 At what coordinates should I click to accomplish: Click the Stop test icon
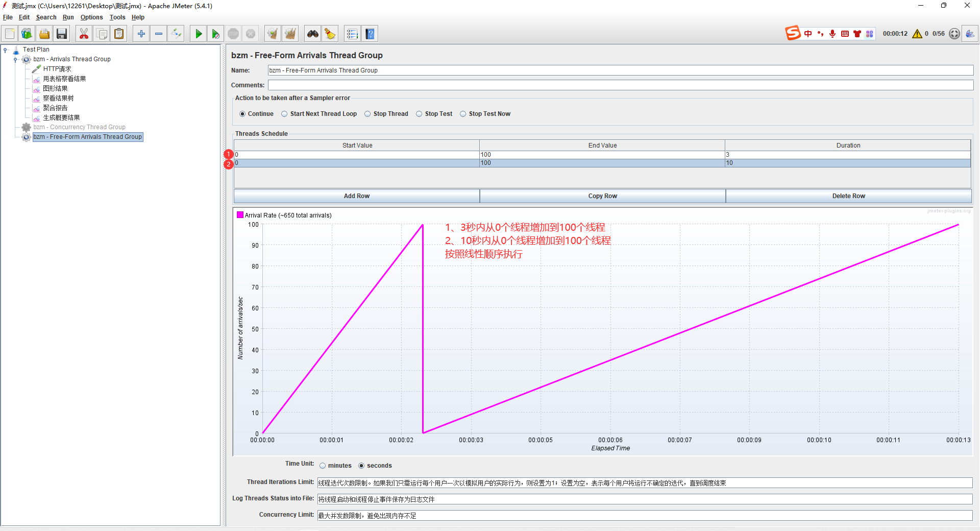233,34
